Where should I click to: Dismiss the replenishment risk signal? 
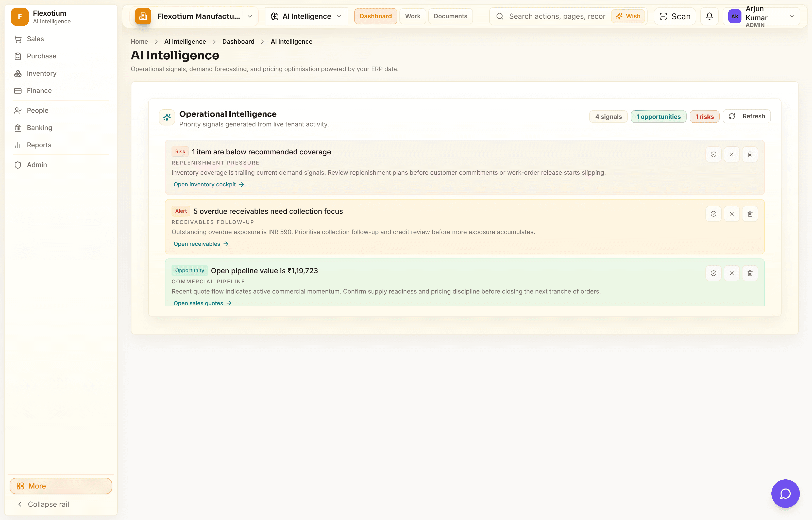coord(732,154)
